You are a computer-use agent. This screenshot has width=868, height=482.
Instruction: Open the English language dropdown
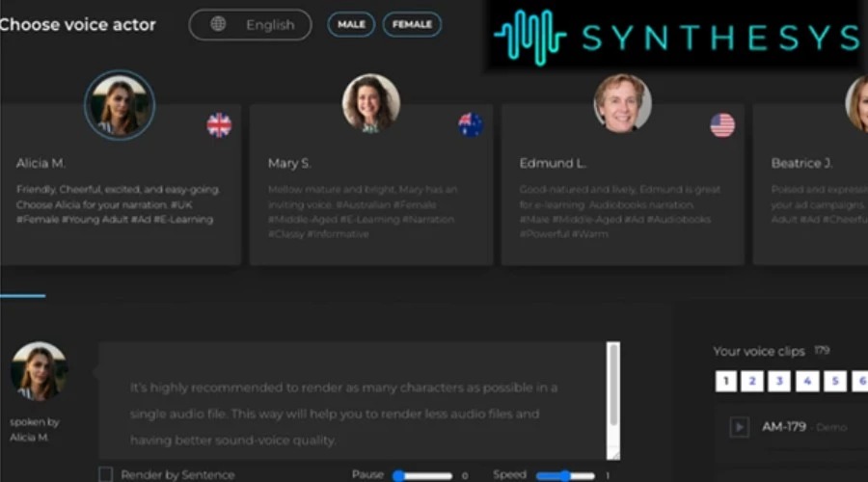251,25
